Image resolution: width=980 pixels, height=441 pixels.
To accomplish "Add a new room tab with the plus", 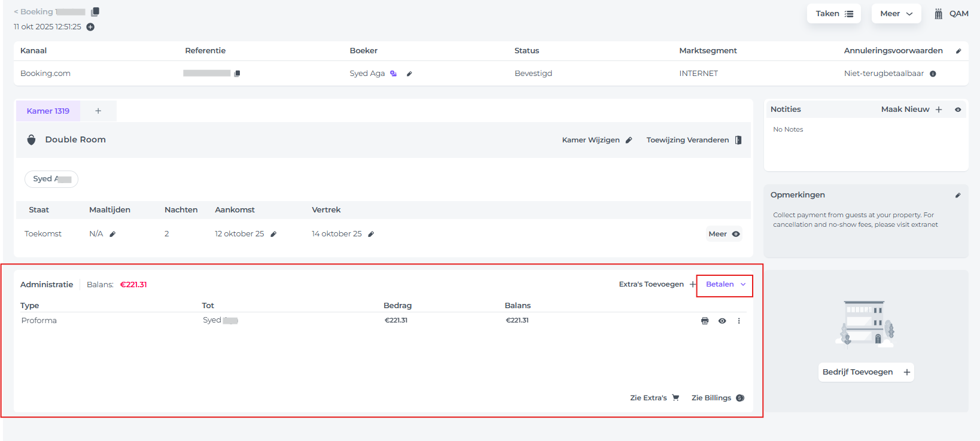I will pyautogui.click(x=98, y=111).
